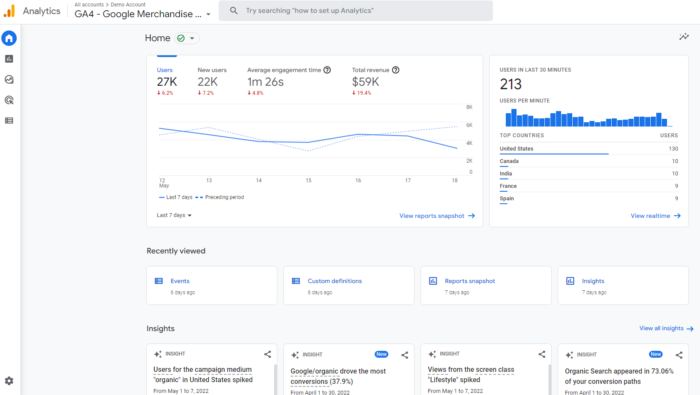
Task: Click the search magnifier icon
Action: 233,10
